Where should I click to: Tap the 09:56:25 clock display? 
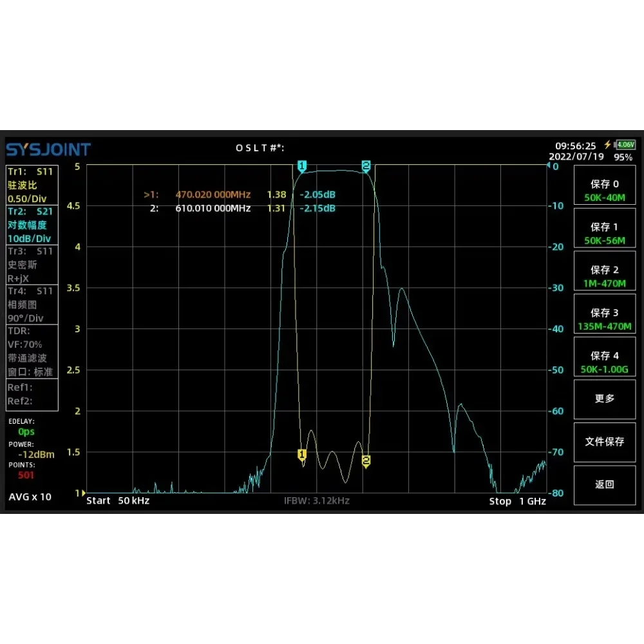click(x=575, y=146)
